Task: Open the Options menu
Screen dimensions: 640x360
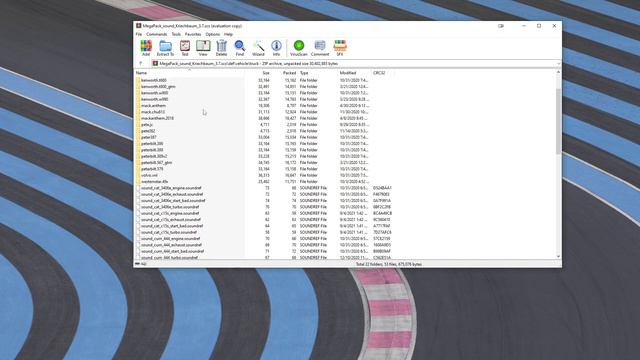Action: [x=213, y=34]
